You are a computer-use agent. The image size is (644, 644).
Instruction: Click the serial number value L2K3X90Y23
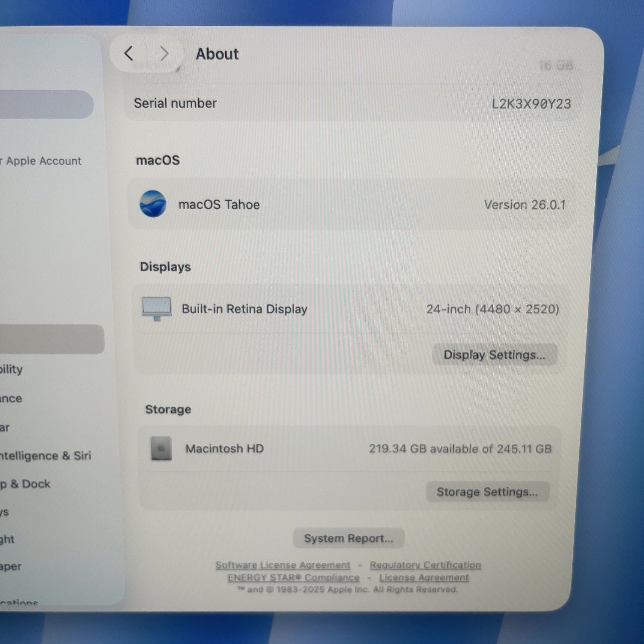click(531, 104)
